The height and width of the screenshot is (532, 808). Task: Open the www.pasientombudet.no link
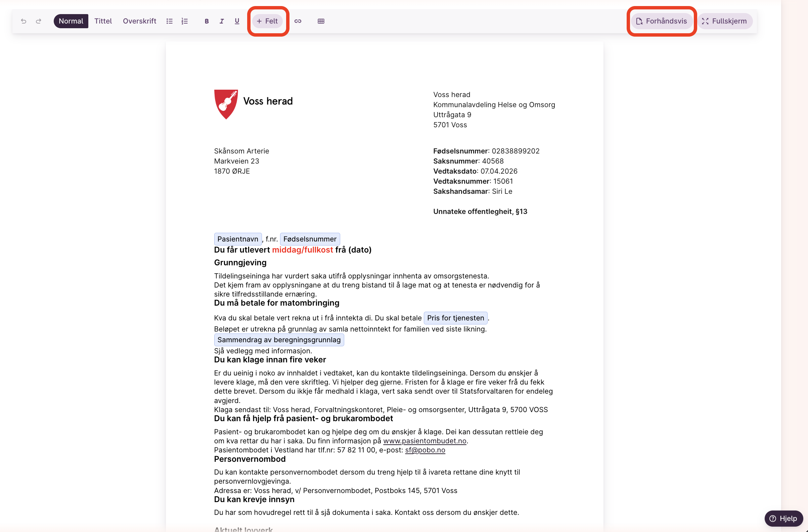[x=424, y=441]
